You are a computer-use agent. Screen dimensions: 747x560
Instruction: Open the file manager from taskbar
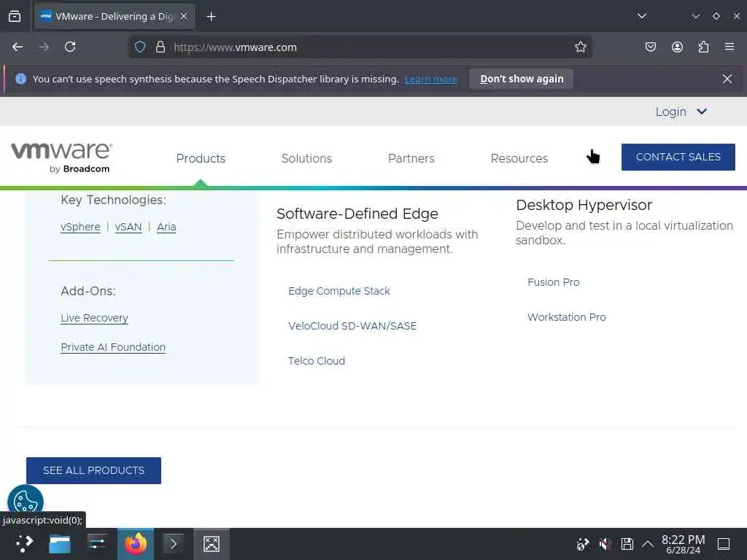click(x=60, y=544)
